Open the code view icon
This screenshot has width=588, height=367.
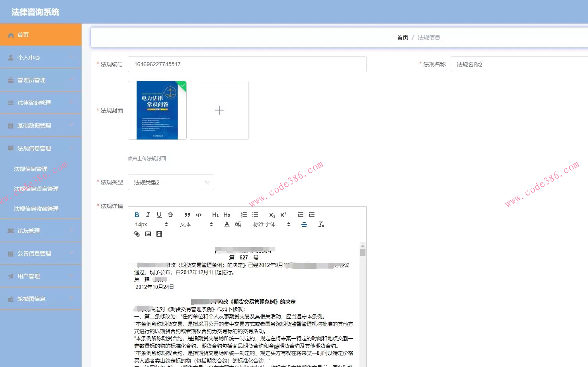(x=199, y=215)
